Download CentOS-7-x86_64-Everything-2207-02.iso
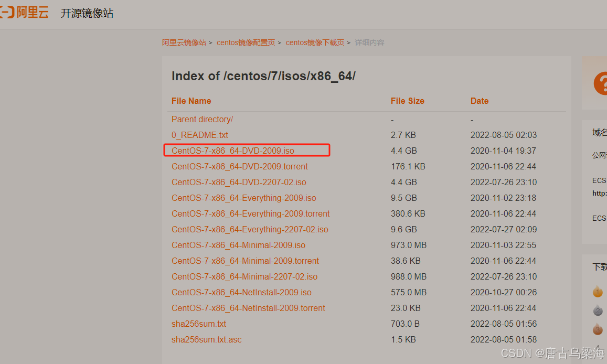This screenshot has height=364, width=607. pyautogui.click(x=250, y=229)
